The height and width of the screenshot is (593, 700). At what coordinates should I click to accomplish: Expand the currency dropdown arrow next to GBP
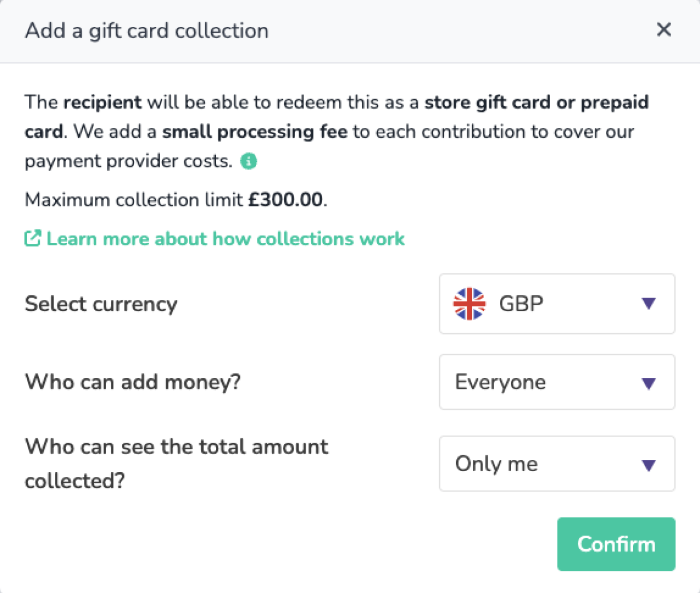649,304
